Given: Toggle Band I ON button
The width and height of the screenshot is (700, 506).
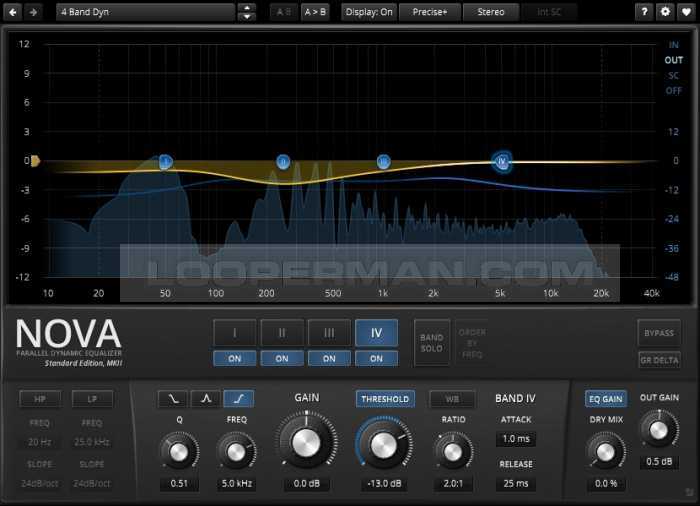Looking at the screenshot, I should (234, 358).
